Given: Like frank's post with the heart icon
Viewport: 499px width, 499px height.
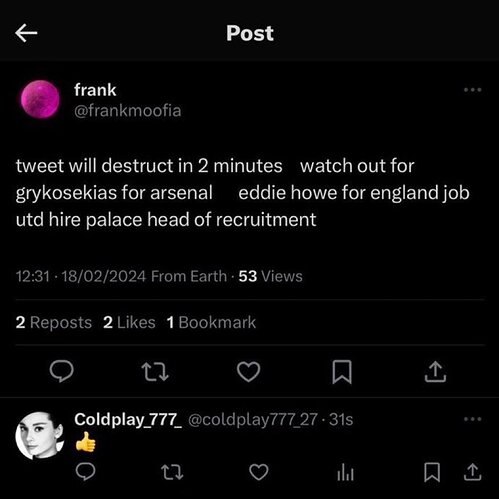Looking at the screenshot, I should point(248,371).
